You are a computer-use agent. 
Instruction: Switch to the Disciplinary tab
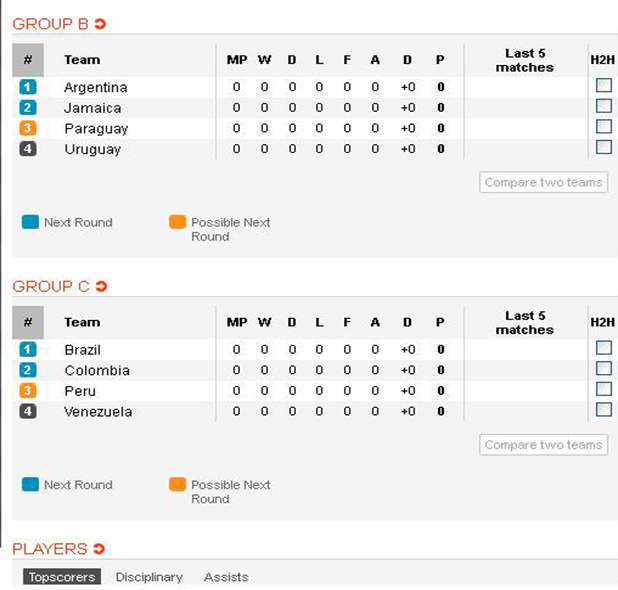point(149,577)
